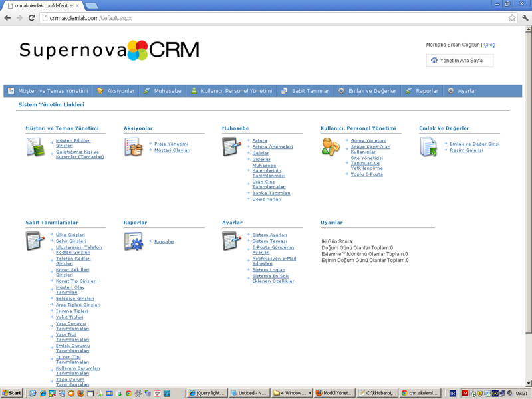
Task: Open the Sistem Ayarları link
Action: tap(269, 235)
